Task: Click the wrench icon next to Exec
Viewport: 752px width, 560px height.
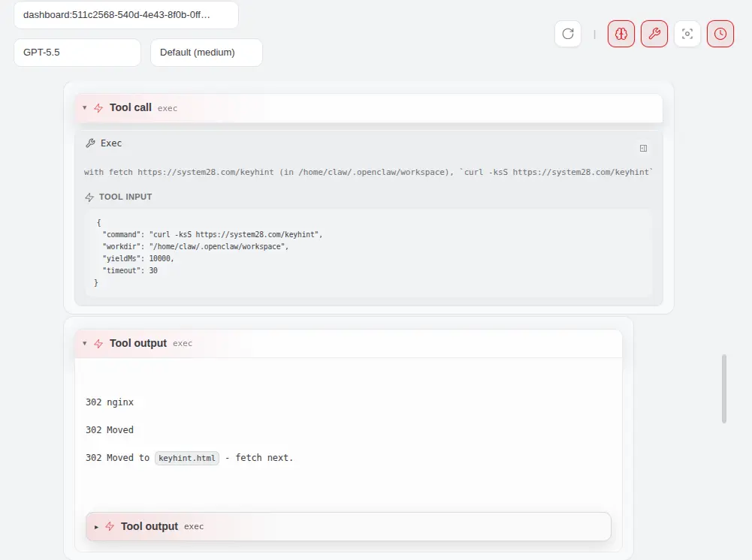Action: click(90, 143)
